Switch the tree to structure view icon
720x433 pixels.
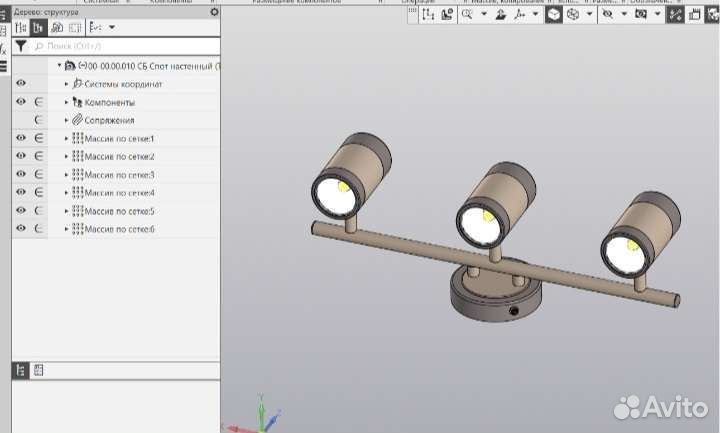[38, 28]
